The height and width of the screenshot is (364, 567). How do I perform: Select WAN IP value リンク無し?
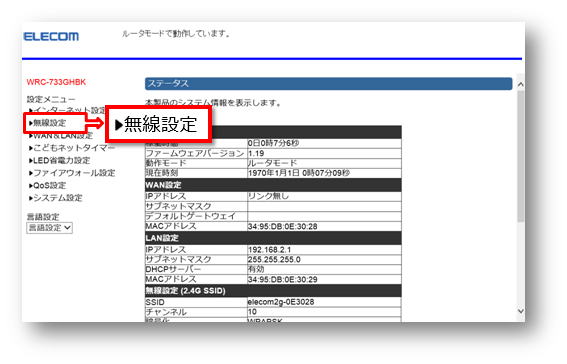(x=268, y=196)
